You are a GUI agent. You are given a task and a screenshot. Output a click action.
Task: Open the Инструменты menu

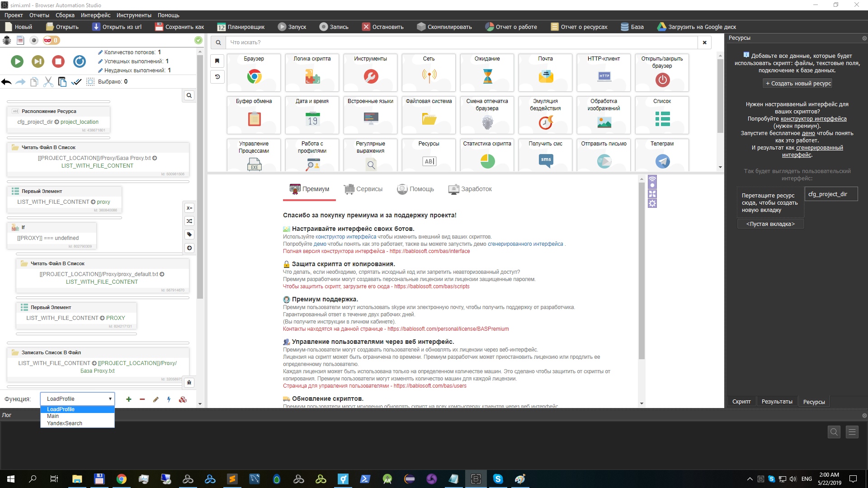[134, 15]
